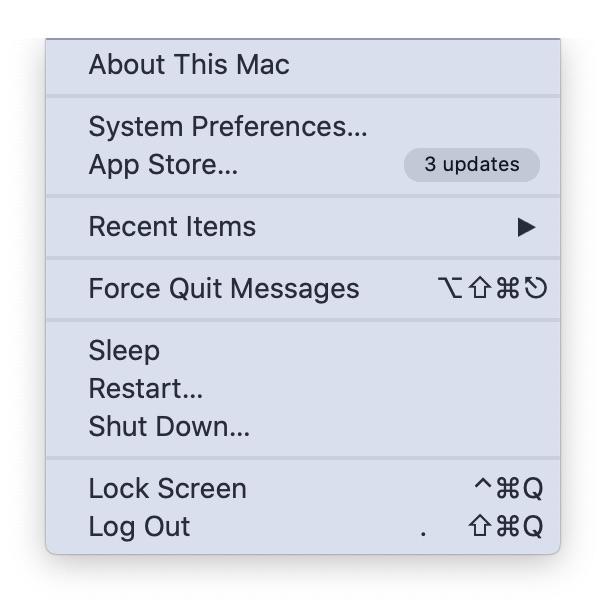Click the Option symbol in Force Quit shortcut
Image resolution: width=606 pixels, height=608 pixels.
451,289
